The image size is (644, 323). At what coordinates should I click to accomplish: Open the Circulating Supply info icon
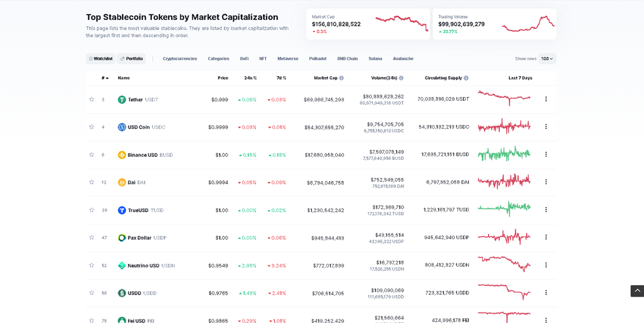click(x=466, y=78)
